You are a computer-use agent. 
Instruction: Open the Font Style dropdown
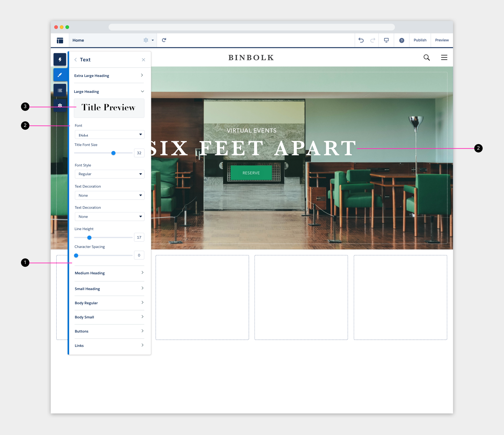109,174
